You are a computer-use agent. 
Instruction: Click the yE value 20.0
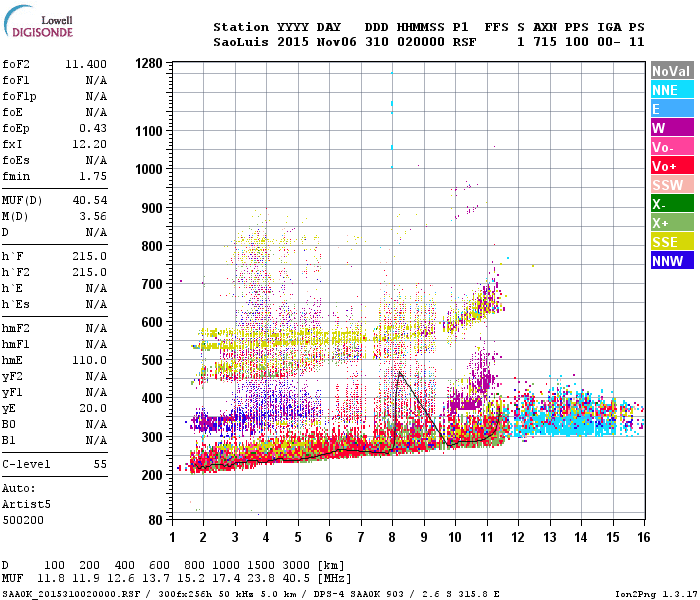tap(93, 408)
